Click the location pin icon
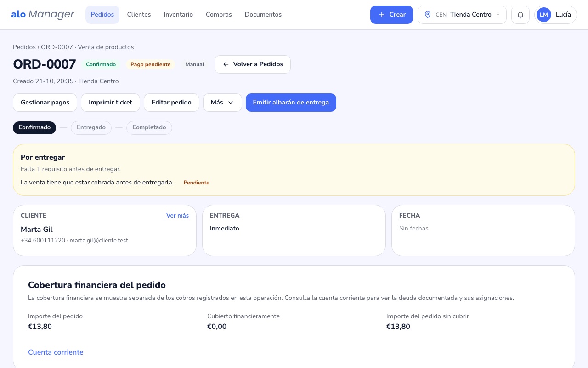This screenshot has width=588, height=368. 428,15
